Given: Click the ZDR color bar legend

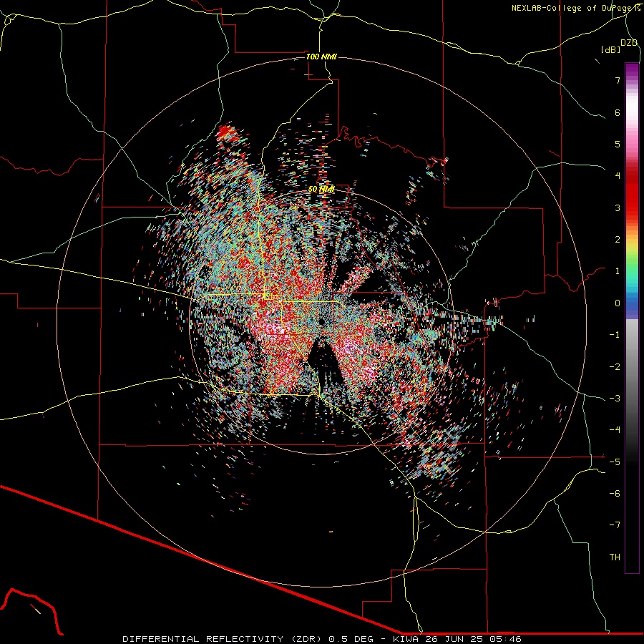Looking at the screenshot, I should coord(632,318).
